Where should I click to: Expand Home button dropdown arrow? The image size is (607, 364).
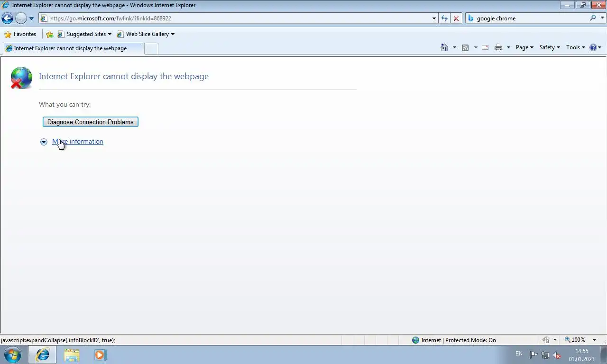(454, 47)
